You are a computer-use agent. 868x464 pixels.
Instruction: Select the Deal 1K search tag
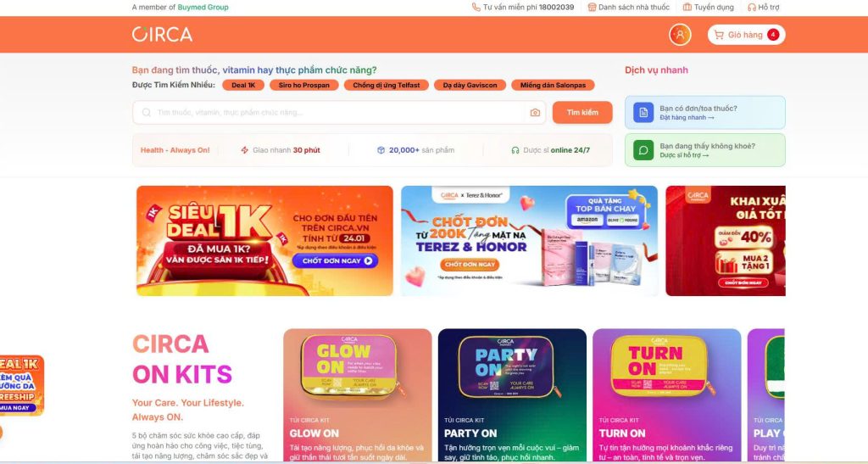click(x=243, y=86)
